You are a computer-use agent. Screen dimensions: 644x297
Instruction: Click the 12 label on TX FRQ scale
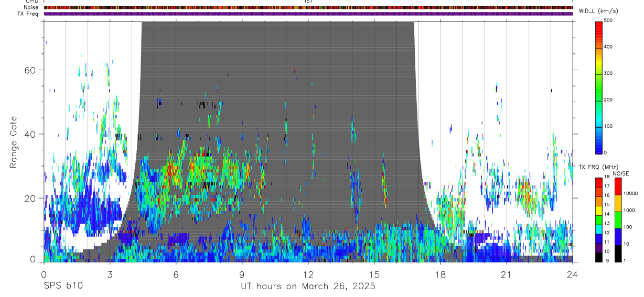point(607,233)
